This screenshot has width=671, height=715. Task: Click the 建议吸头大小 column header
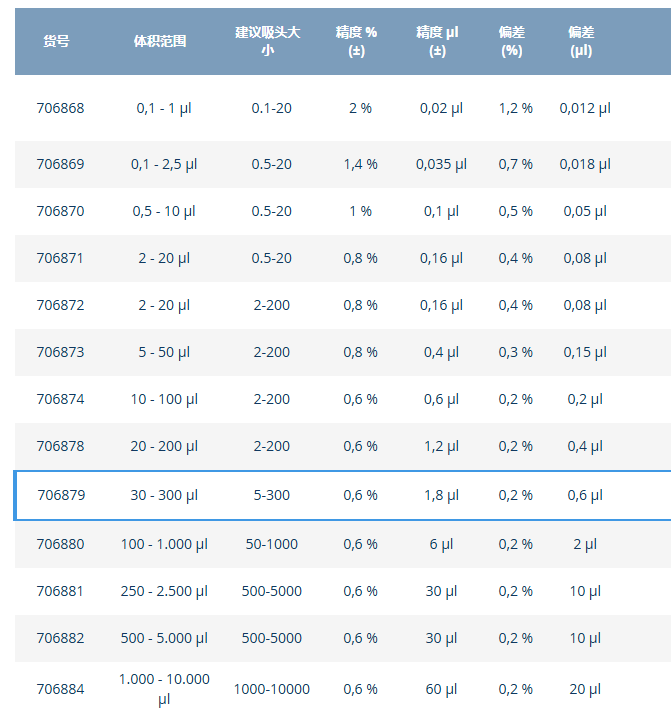[x=268, y=41]
